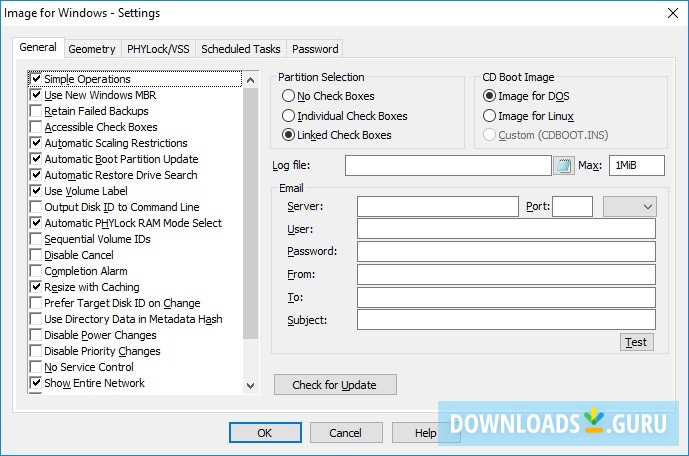Screen dimensions: 689x456
Task: Click scroll up arrow in options list
Action: [250, 80]
